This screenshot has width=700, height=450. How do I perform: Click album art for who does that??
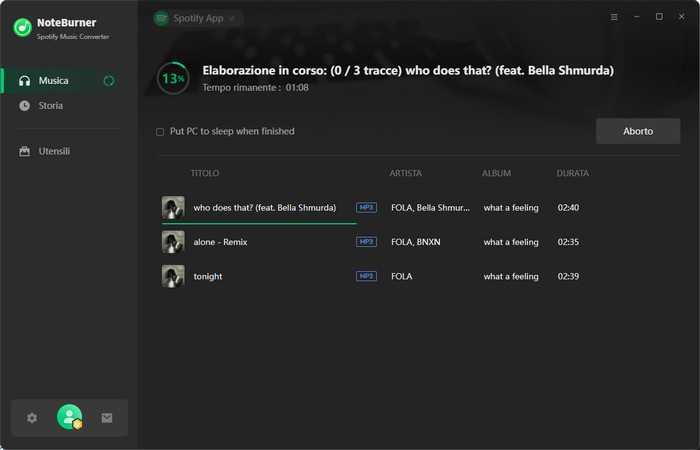point(173,208)
